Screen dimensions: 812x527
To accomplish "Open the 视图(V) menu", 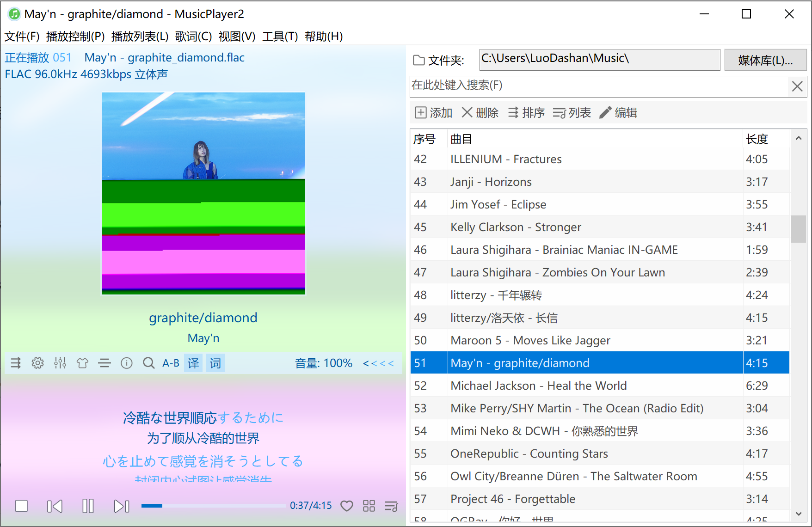I will click(237, 37).
